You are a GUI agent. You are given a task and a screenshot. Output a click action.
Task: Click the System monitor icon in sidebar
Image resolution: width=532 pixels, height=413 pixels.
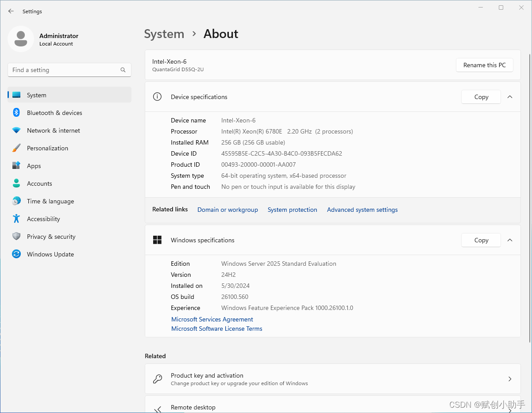(16, 95)
